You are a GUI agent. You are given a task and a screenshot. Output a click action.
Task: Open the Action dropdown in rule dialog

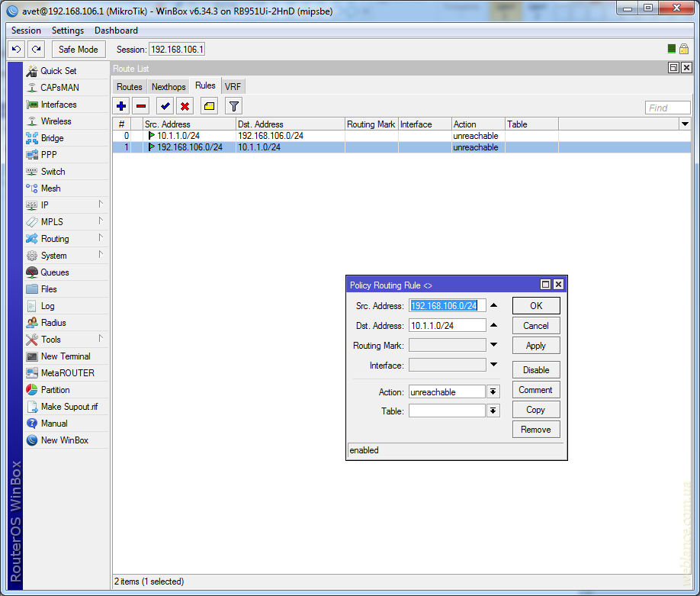(x=493, y=391)
